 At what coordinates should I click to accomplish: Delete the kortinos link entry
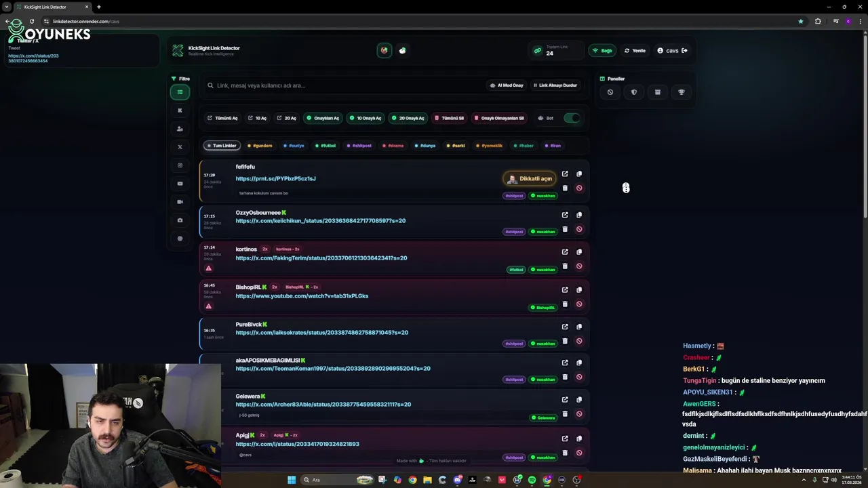(565, 266)
